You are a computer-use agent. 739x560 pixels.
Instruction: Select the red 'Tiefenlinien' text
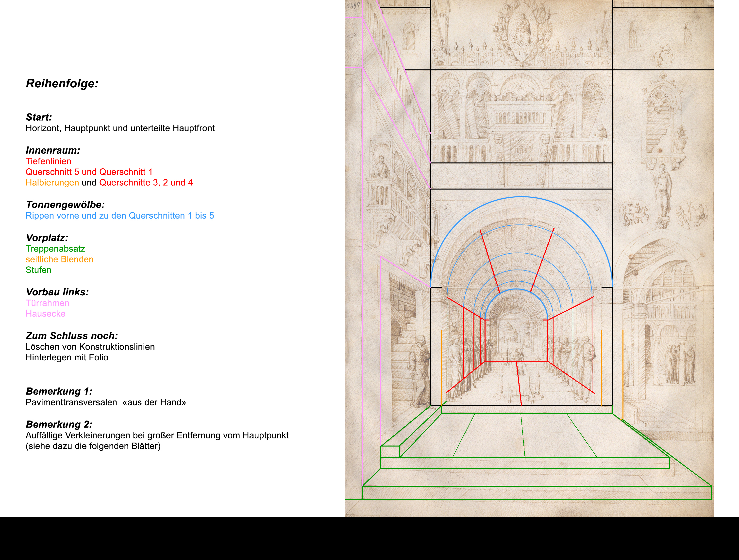(49, 161)
